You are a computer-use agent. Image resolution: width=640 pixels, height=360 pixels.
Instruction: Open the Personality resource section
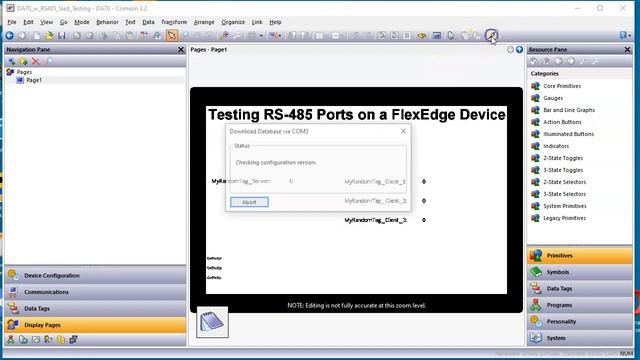pos(580,322)
